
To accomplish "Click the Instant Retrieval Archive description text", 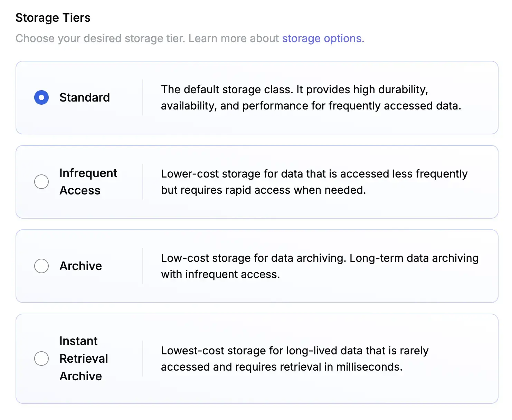I will click(294, 359).
